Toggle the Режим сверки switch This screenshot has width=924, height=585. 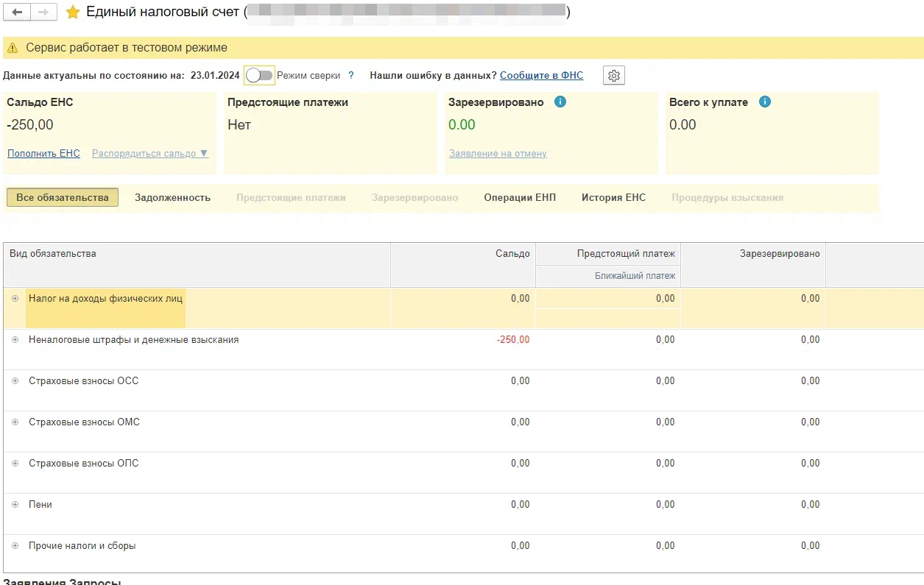[259, 75]
